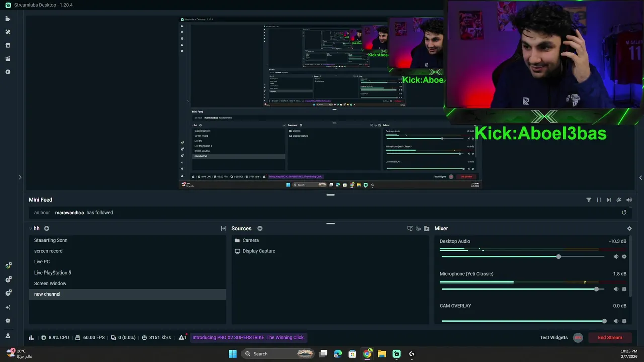Adjust the CAM OVERLAY volume slider

pyautogui.click(x=523, y=321)
